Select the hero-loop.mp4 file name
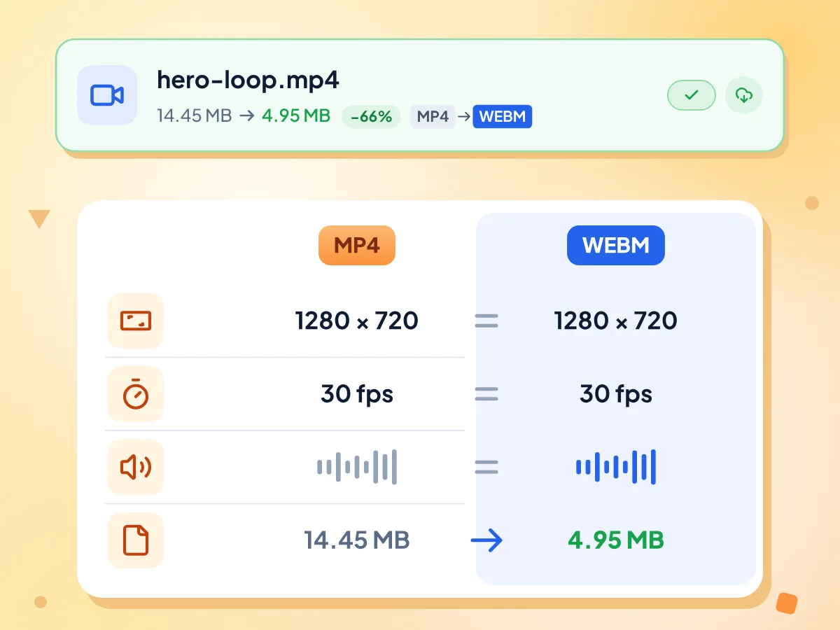Viewport: 840px width, 630px height. tap(248, 80)
